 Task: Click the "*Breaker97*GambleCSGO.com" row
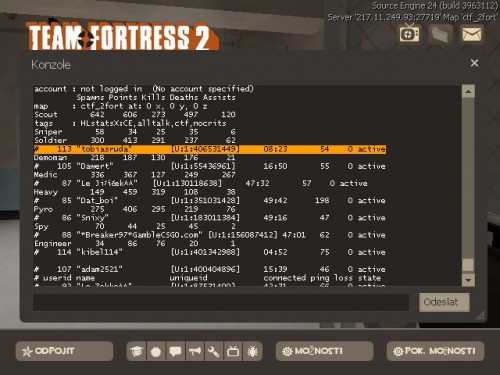pos(210,235)
